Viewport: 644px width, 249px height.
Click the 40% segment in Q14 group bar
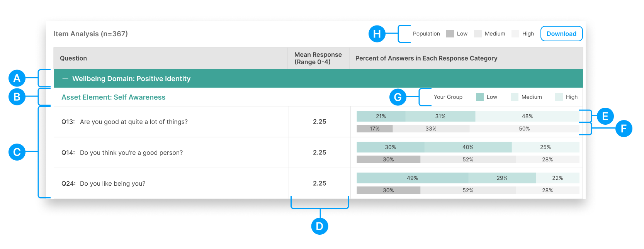468,147
